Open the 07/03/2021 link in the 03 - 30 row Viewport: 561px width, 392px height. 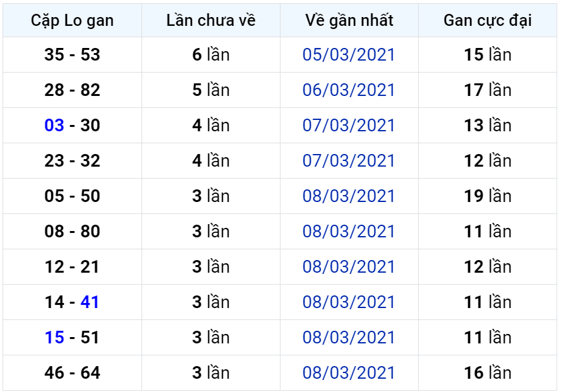click(x=349, y=126)
